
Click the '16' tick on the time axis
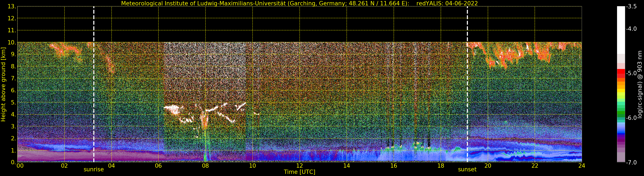click(394, 166)
